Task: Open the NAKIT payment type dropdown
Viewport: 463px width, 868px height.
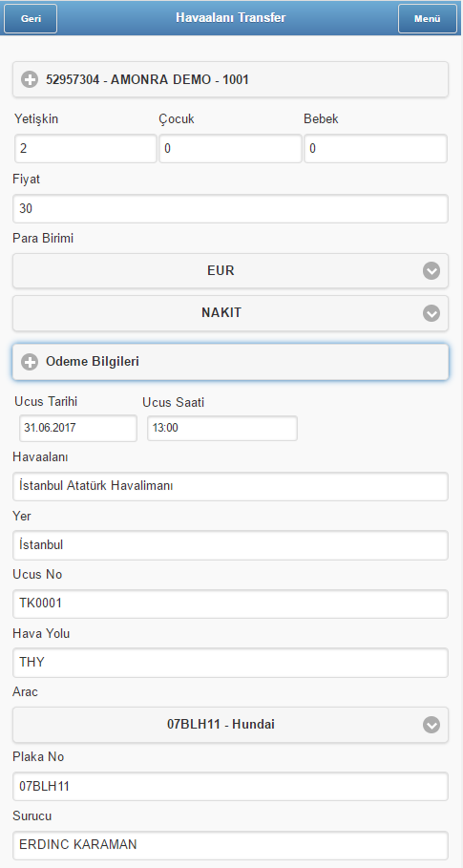Action: pyautogui.click(x=230, y=313)
